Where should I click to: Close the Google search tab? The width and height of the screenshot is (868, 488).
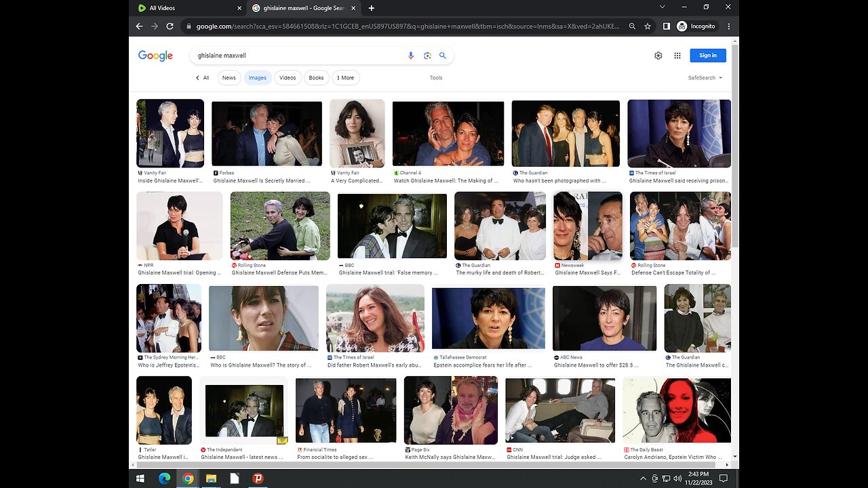pos(353,8)
